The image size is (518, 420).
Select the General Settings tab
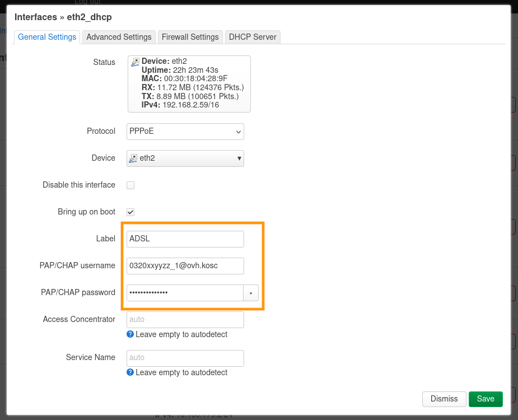(47, 37)
